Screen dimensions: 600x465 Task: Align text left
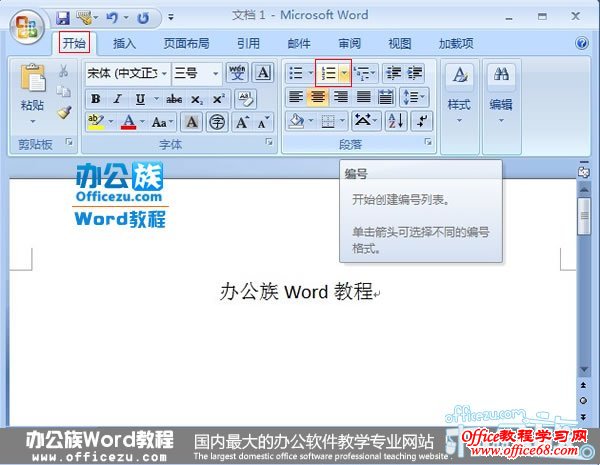click(295, 97)
